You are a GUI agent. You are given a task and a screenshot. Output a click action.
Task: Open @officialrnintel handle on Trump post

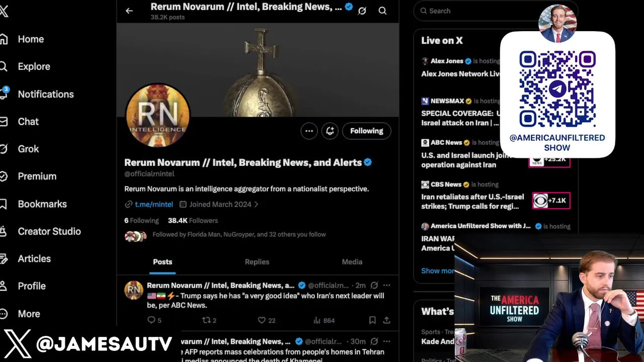point(328,285)
